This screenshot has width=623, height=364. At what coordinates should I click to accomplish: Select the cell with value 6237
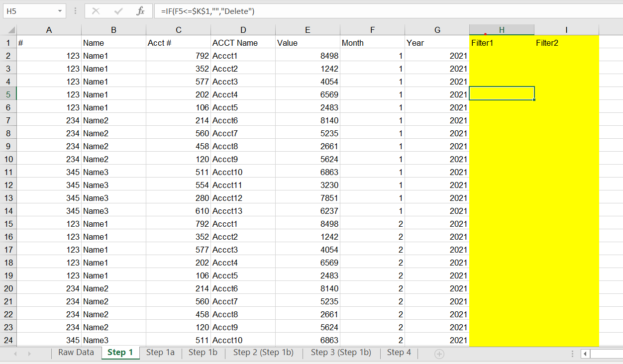click(x=308, y=211)
